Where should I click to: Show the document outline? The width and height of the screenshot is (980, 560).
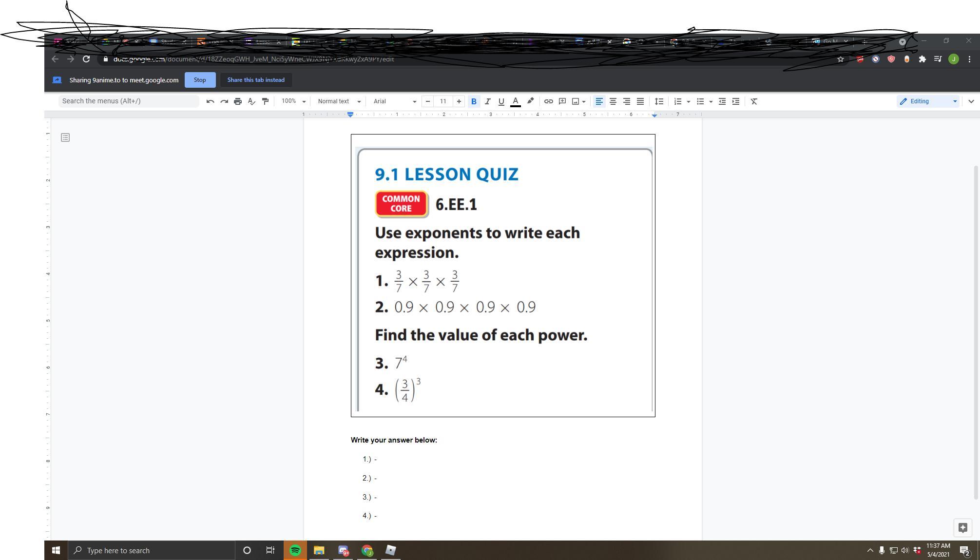coord(65,137)
